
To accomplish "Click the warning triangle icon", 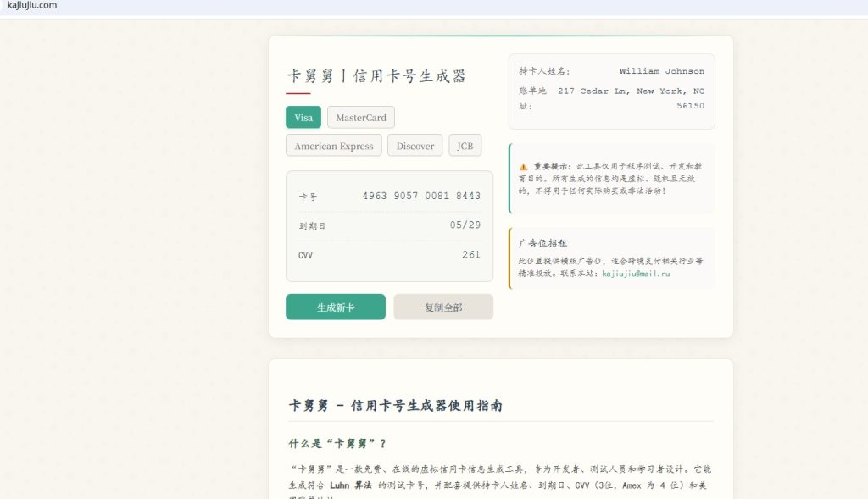I will (523, 167).
